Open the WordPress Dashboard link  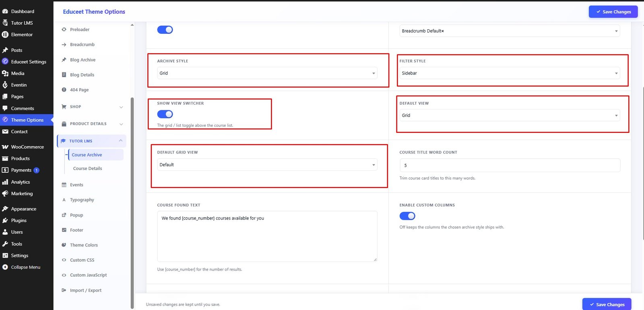tap(23, 11)
